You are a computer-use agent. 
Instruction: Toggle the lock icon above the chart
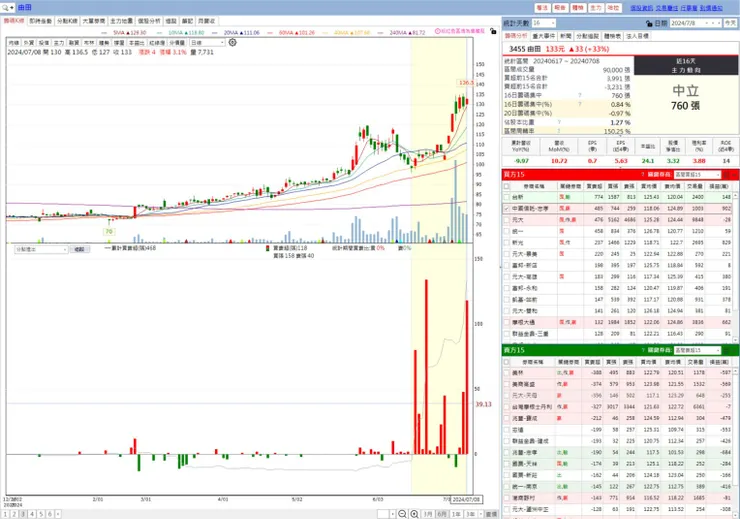click(x=493, y=31)
